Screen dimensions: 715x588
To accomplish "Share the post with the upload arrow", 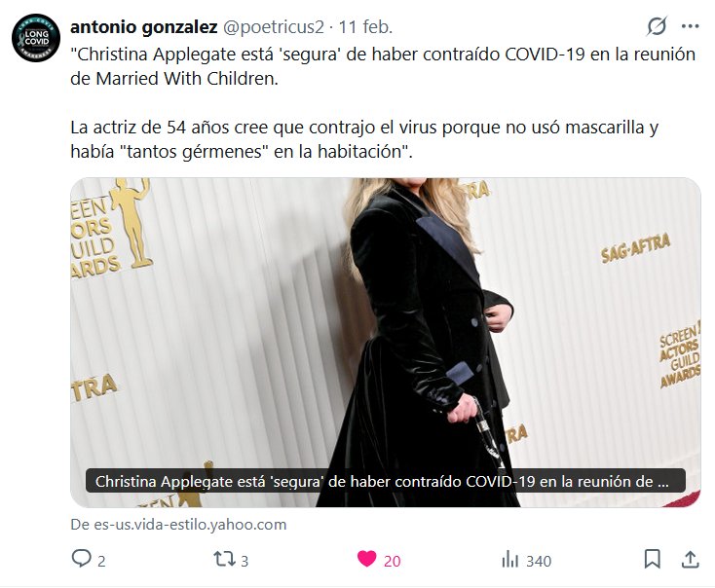I will tap(691, 559).
